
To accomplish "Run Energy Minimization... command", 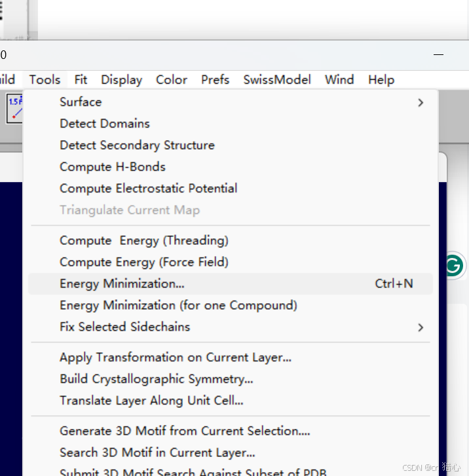I will [x=231, y=284].
